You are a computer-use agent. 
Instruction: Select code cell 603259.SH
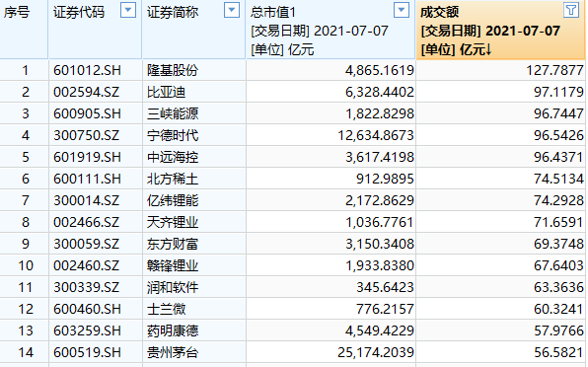tap(96, 331)
